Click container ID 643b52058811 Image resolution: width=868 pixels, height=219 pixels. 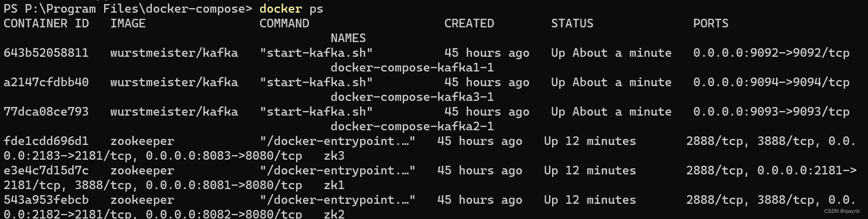click(46, 53)
